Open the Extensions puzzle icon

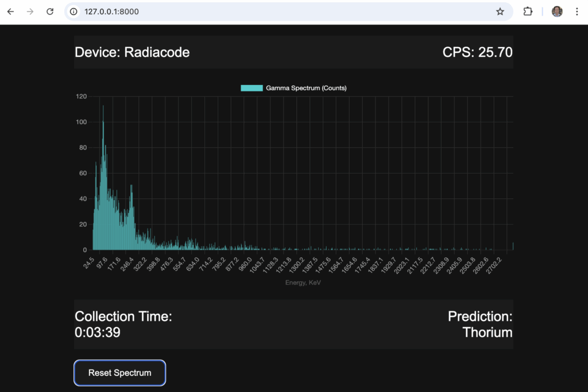[528, 11]
